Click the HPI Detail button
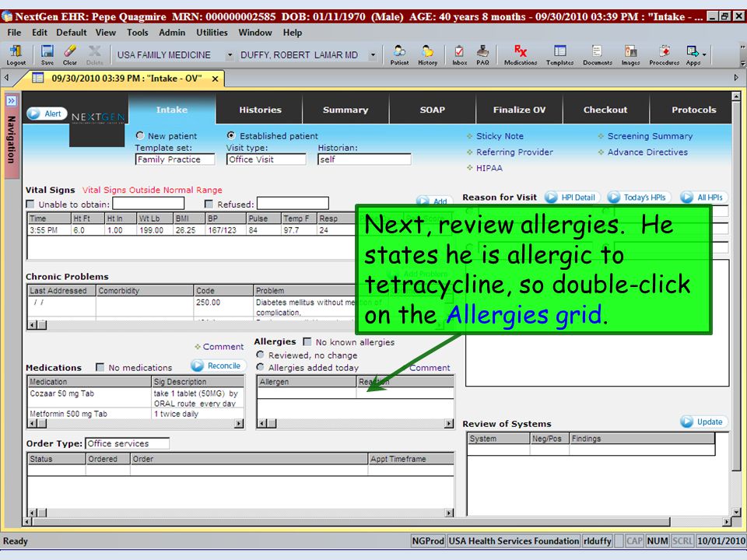This screenshot has width=747, height=560. point(572,197)
